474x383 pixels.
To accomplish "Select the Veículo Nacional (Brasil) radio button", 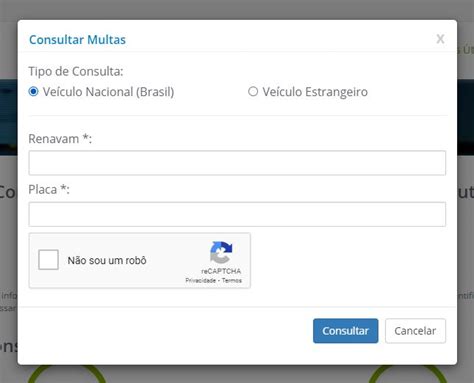I will click(33, 91).
